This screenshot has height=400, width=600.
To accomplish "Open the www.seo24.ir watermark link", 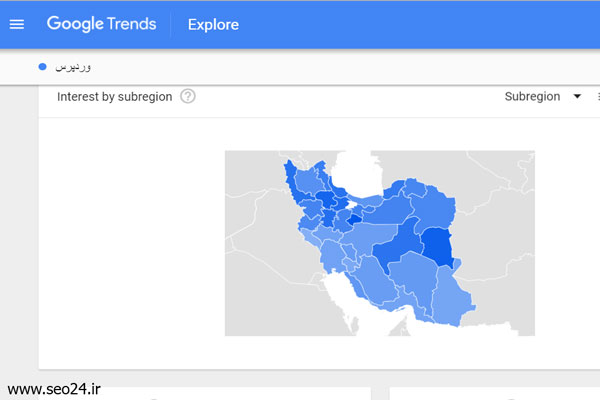I will point(54,389).
